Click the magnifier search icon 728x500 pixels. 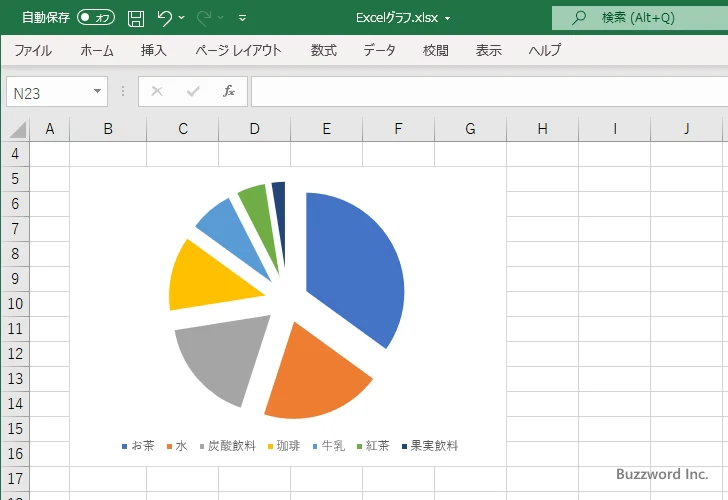(x=578, y=18)
